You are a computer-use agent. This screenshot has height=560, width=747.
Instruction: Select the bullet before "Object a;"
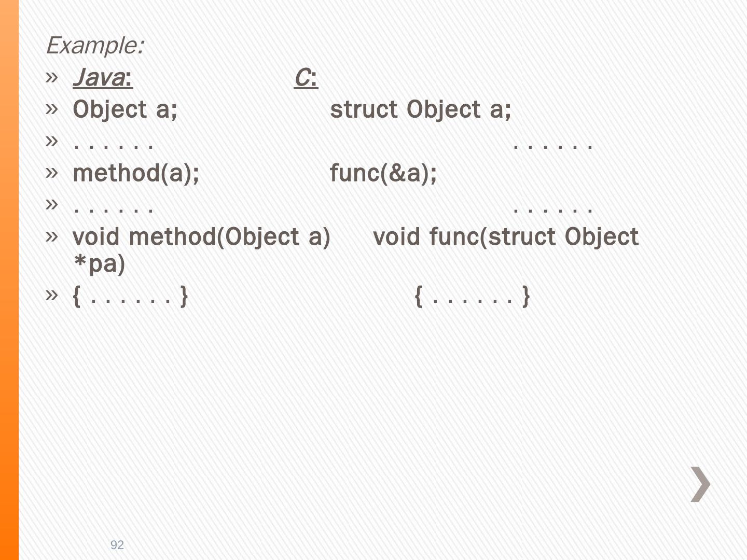[51, 109]
